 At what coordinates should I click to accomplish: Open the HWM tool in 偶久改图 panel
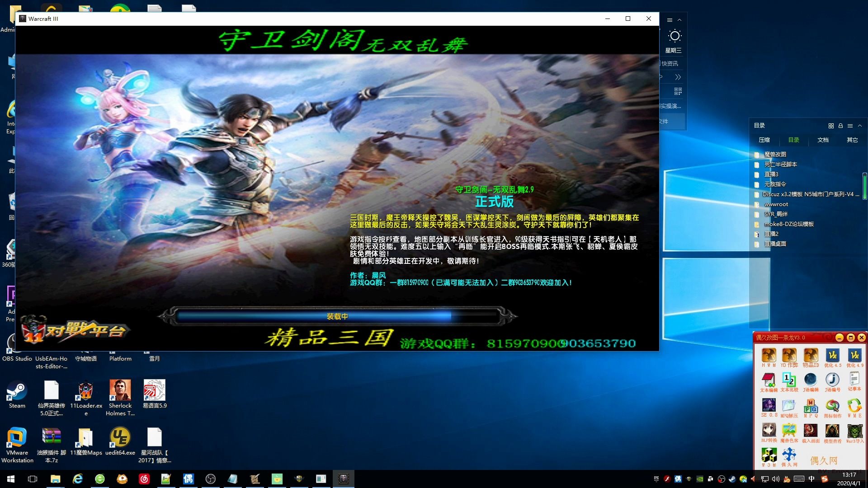(x=769, y=357)
